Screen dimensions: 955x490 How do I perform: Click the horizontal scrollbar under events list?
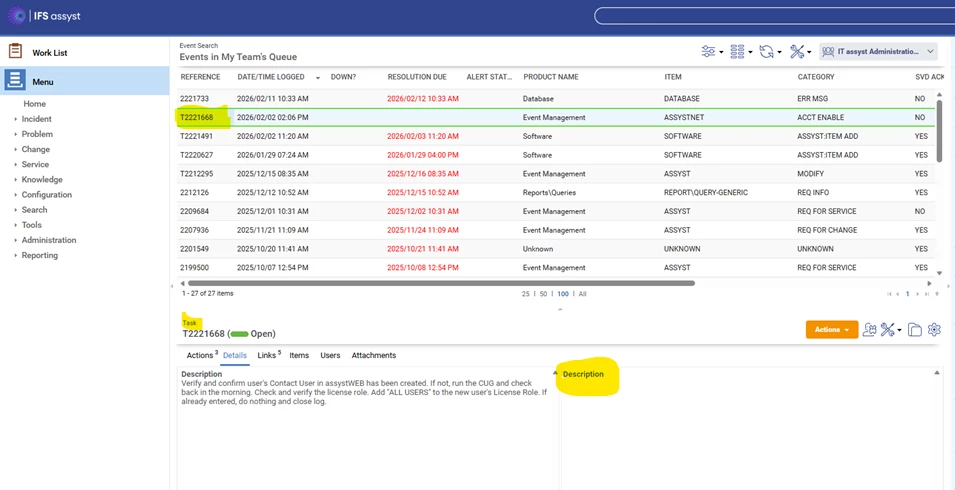(x=437, y=283)
